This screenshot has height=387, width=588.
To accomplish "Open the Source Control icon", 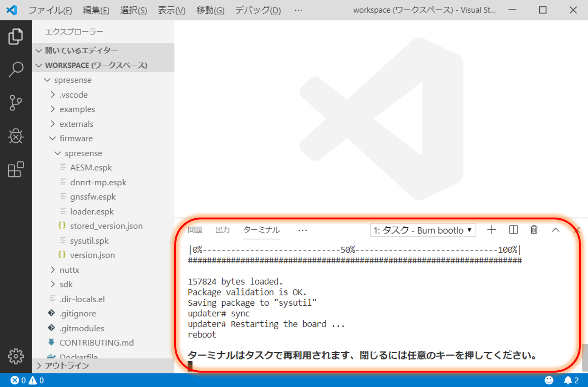I will (16, 103).
